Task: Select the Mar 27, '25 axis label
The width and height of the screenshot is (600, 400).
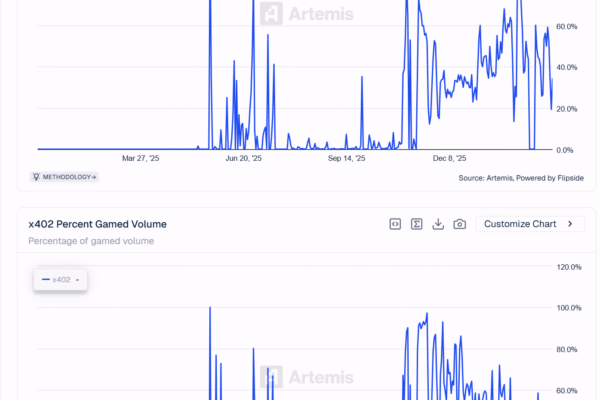Action: pos(147,158)
